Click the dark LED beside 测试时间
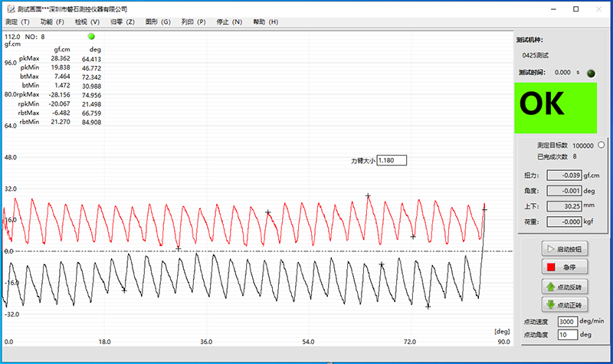 pos(591,73)
